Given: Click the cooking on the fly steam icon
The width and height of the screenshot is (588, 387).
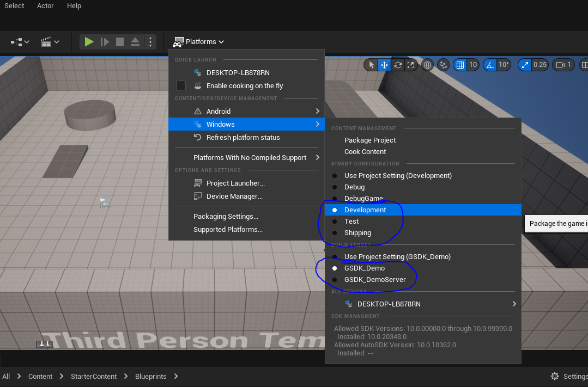Looking at the screenshot, I should [x=198, y=85].
